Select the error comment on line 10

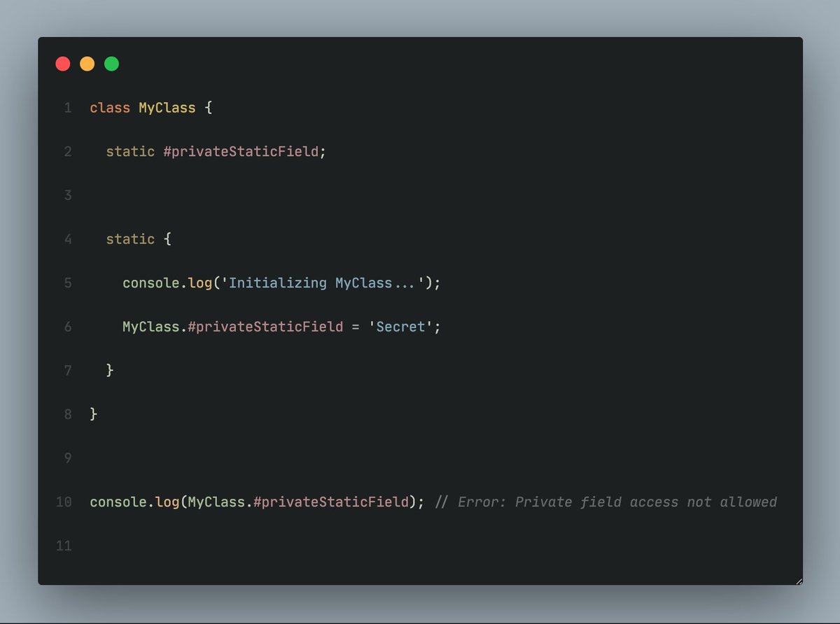point(605,502)
